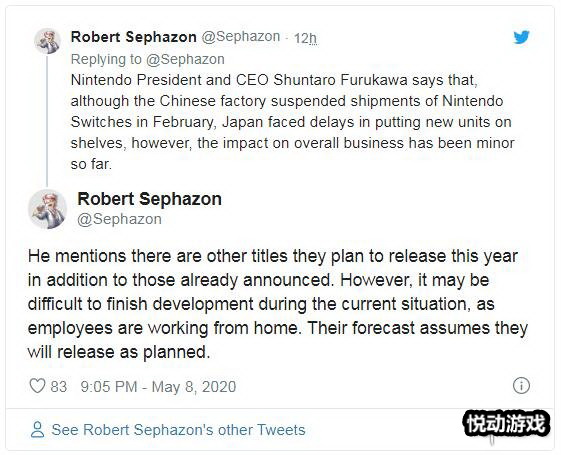Open the tweet info circle icon

pos(521,386)
